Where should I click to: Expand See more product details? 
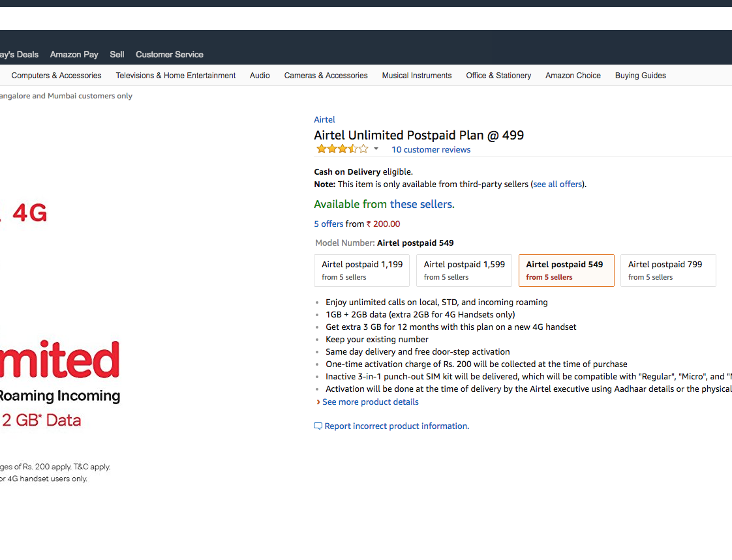(370, 402)
